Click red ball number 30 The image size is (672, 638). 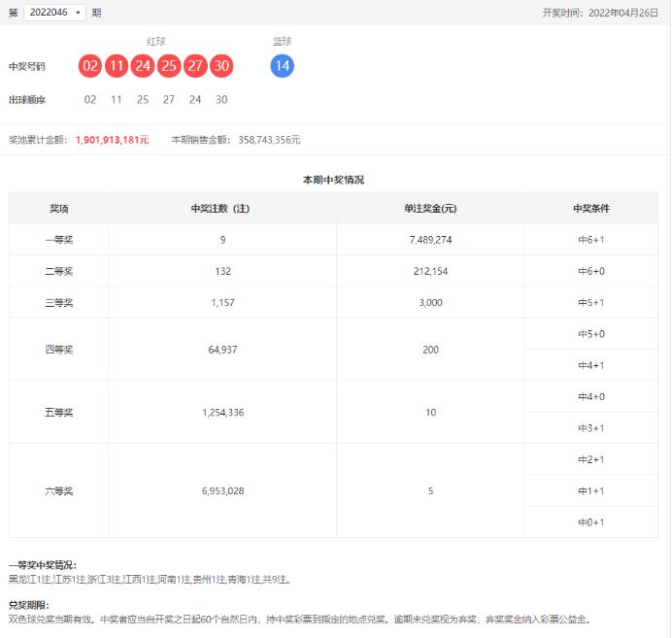click(221, 66)
